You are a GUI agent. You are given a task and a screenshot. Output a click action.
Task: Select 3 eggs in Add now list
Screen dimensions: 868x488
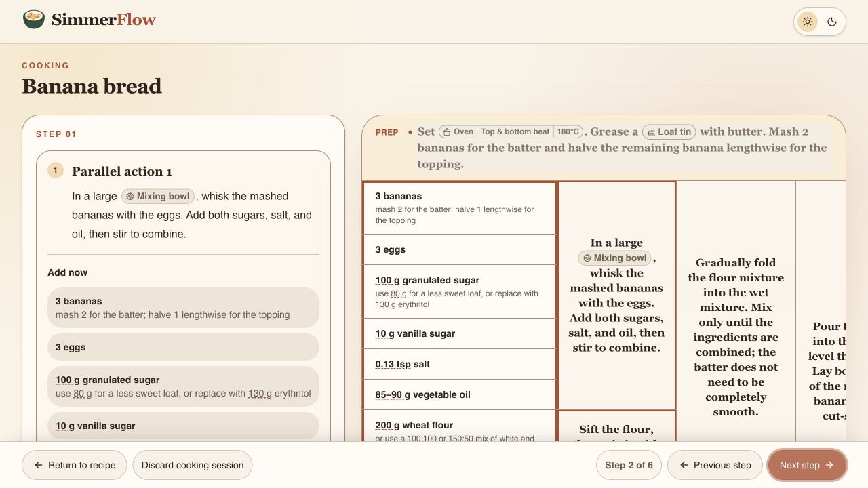pos(183,347)
